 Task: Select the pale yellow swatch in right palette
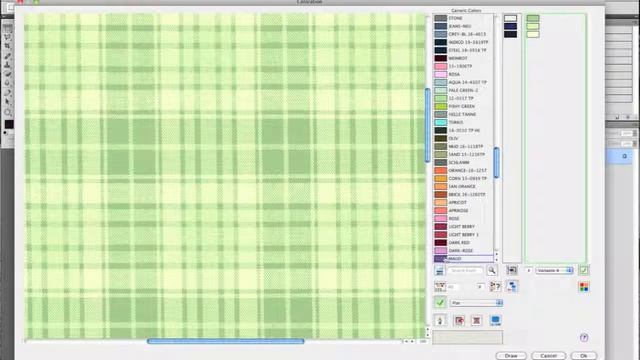pyautogui.click(x=533, y=35)
